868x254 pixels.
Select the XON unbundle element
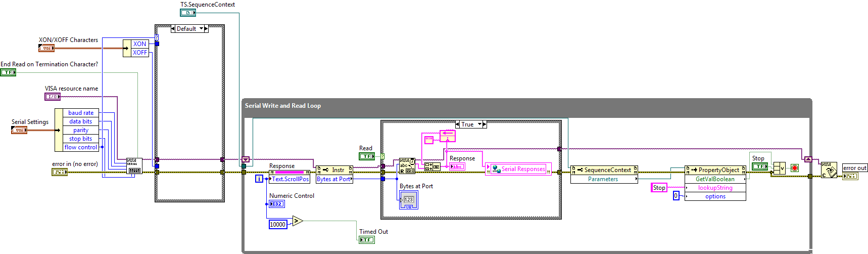point(140,44)
